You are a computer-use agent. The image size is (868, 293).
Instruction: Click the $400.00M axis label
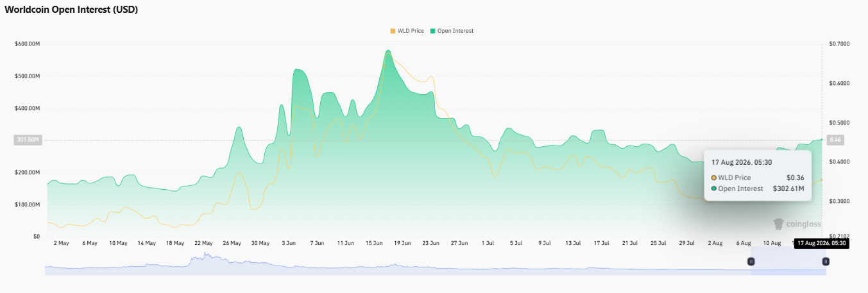coord(27,108)
